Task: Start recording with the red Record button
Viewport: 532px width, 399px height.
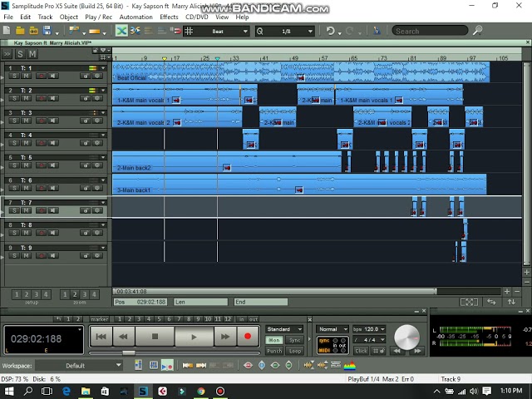Action: pos(248,336)
